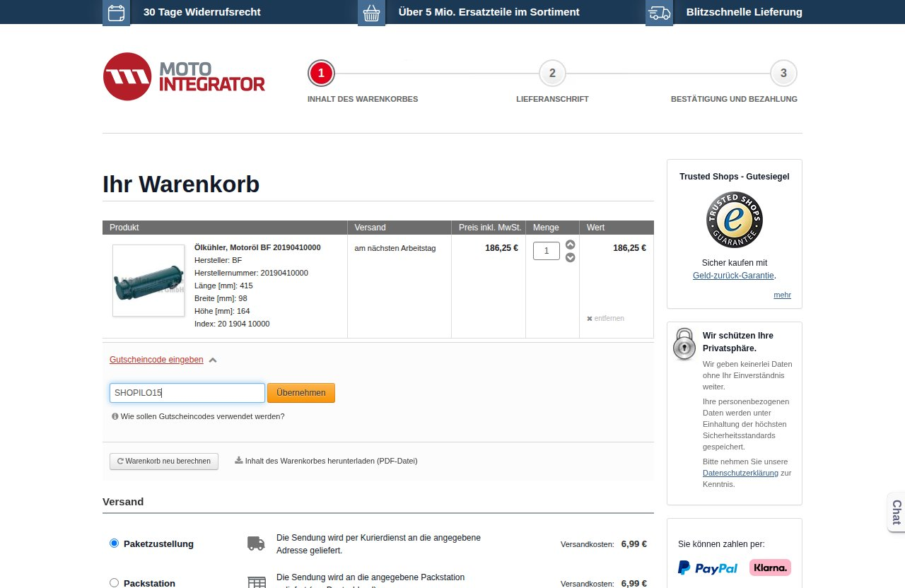Click the padlock privacy icon
The width and height of the screenshot is (905, 588).
(x=684, y=344)
